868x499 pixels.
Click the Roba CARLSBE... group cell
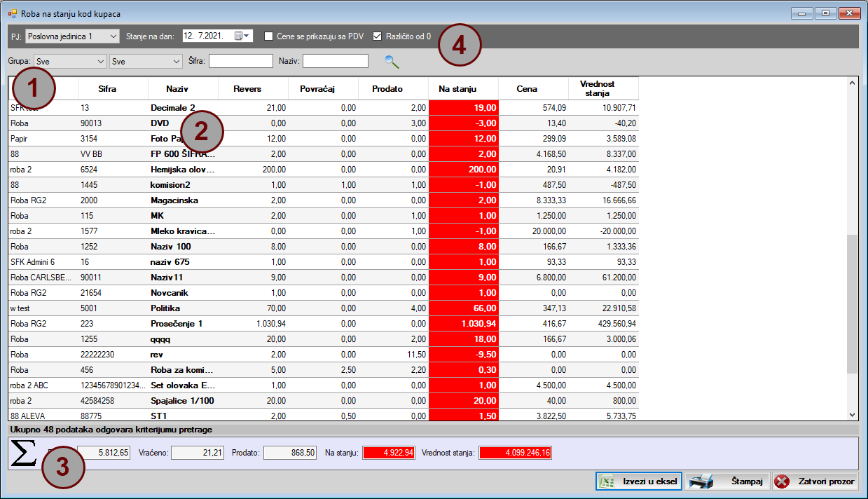(x=43, y=278)
